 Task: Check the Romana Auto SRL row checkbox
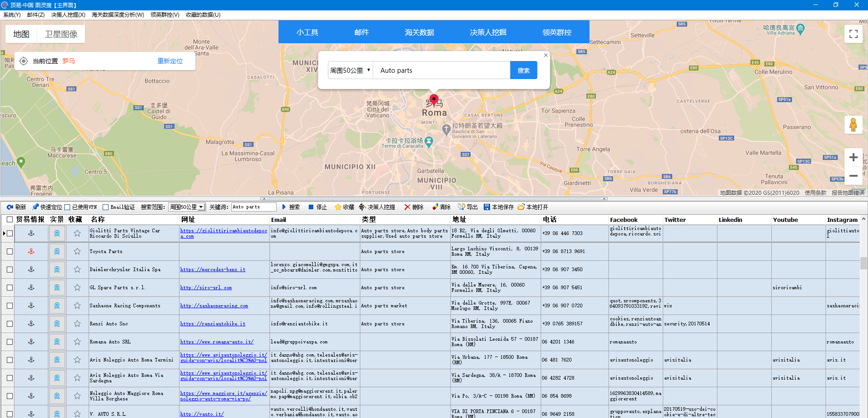(9, 342)
